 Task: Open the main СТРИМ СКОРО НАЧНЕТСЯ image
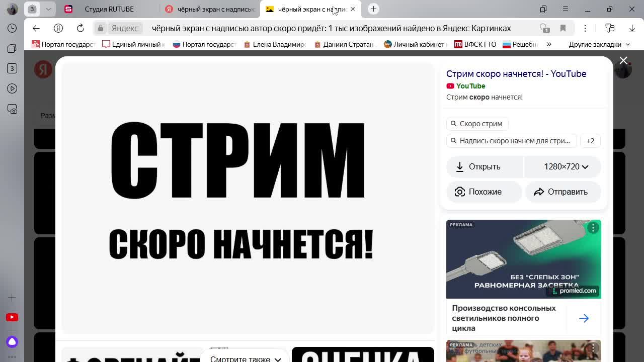[248, 198]
